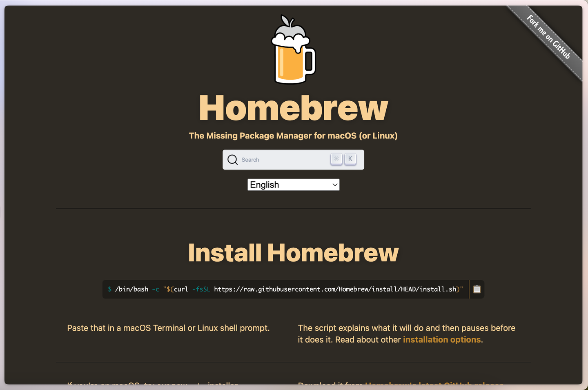The image size is (588, 390).
Task: Click the dollar prompt in the install command
Action: (109, 289)
